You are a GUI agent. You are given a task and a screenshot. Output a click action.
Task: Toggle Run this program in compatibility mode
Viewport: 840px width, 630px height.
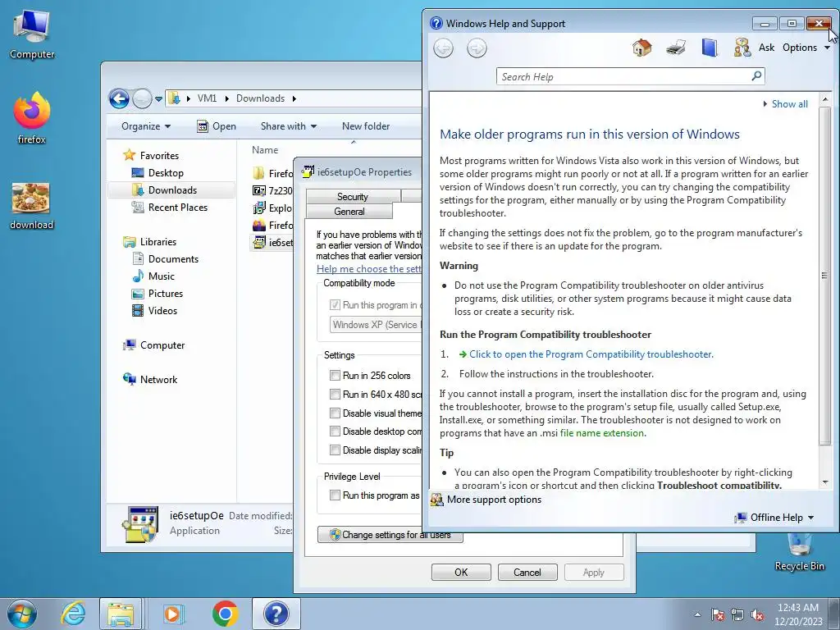pos(335,305)
